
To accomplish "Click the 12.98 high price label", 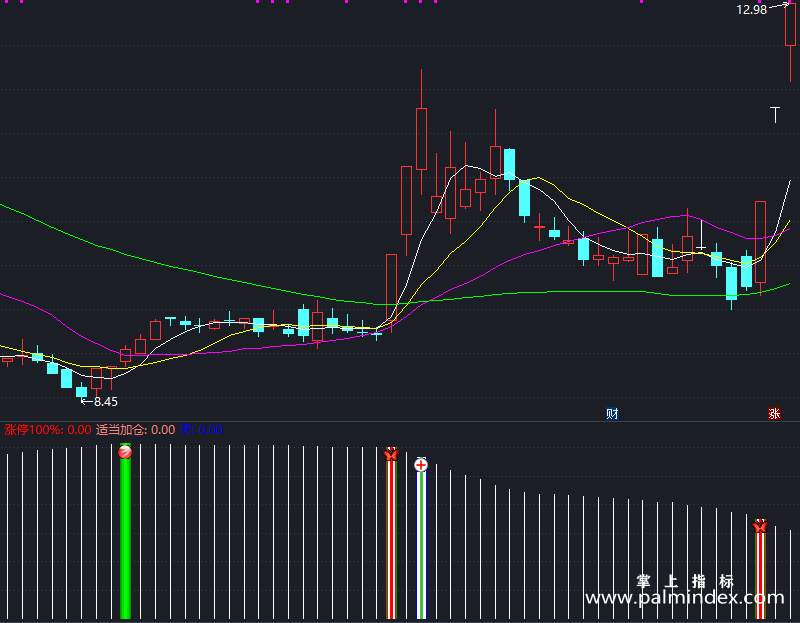I will [752, 9].
